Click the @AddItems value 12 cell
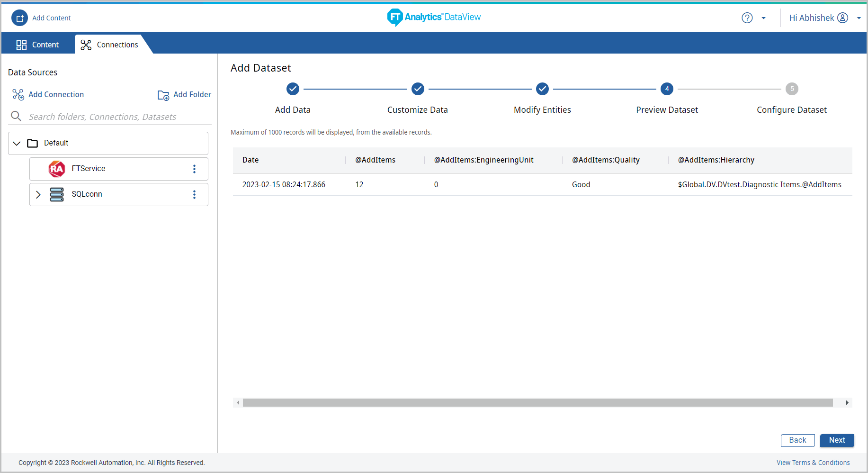This screenshot has height=473, width=868. [359, 185]
